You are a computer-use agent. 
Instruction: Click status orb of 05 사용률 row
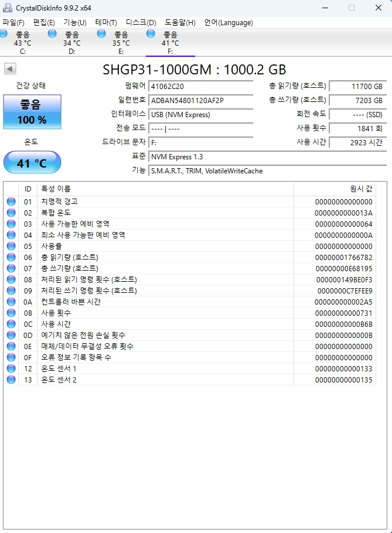11,246
